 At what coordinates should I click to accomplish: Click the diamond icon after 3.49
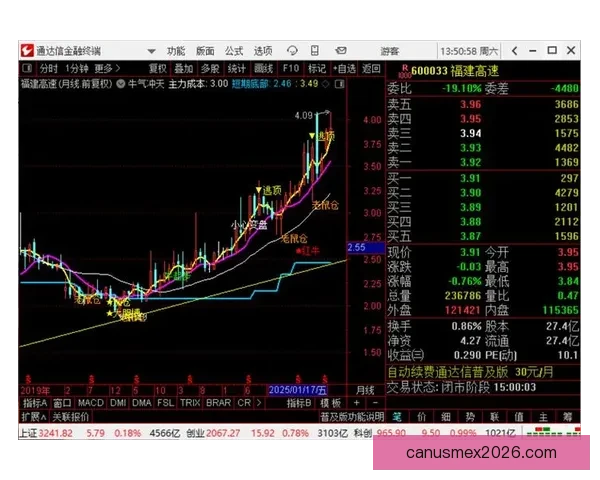pyautogui.click(x=326, y=84)
